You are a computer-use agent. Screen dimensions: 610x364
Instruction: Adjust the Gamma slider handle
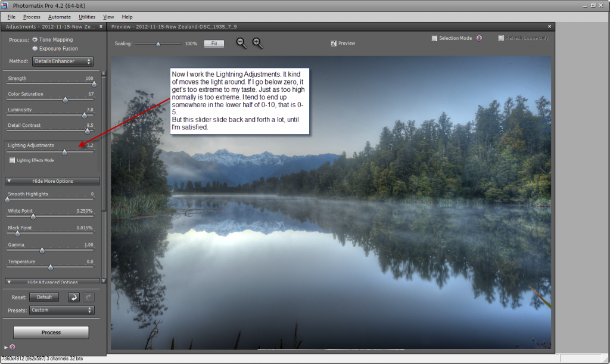click(42, 251)
